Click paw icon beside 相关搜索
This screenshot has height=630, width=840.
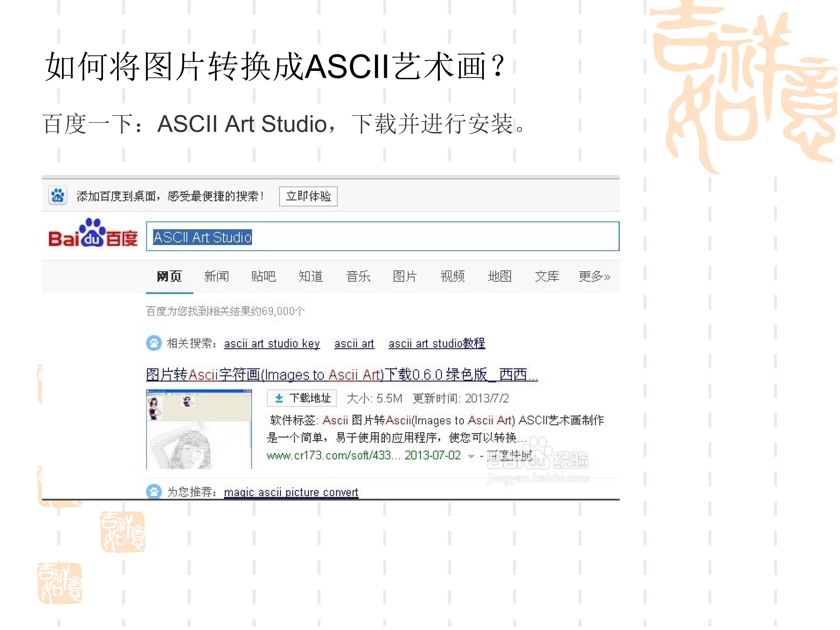(x=154, y=343)
